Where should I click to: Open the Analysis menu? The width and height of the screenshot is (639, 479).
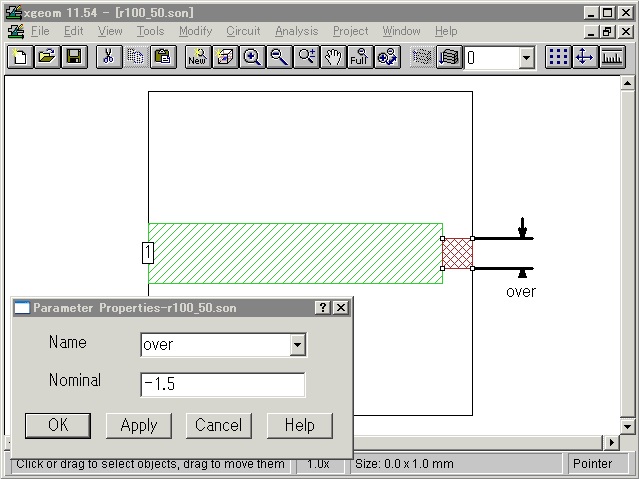tap(296, 31)
